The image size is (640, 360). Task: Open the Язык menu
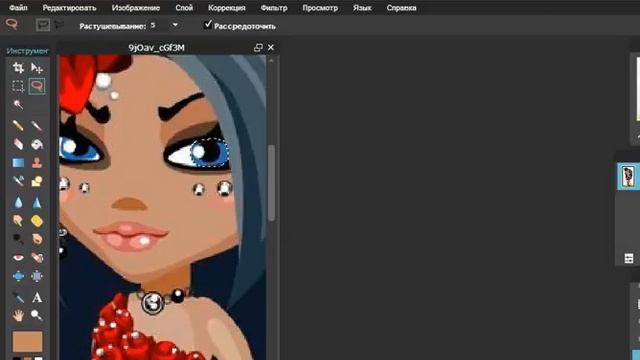[x=362, y=8]
